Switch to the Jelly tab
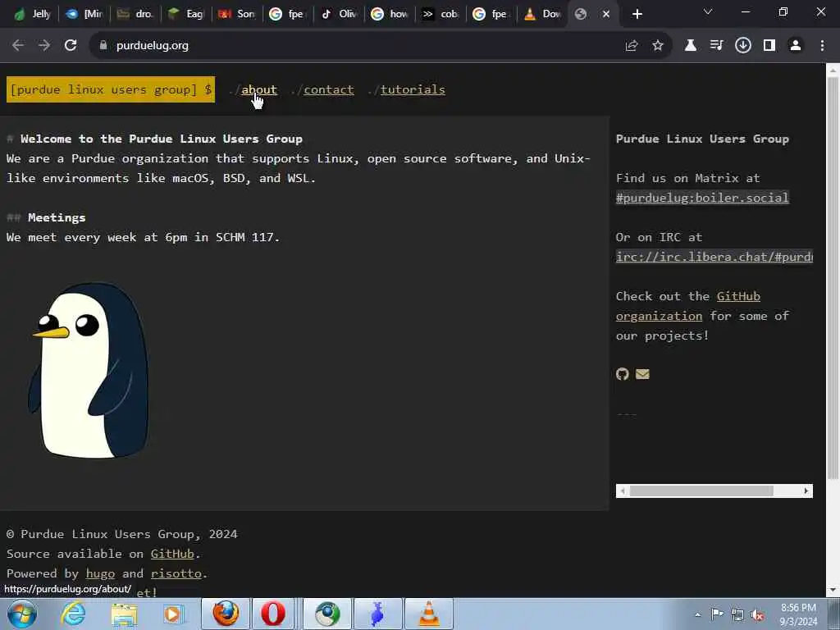This screenshot has width=840, height=630. point(33,14)
